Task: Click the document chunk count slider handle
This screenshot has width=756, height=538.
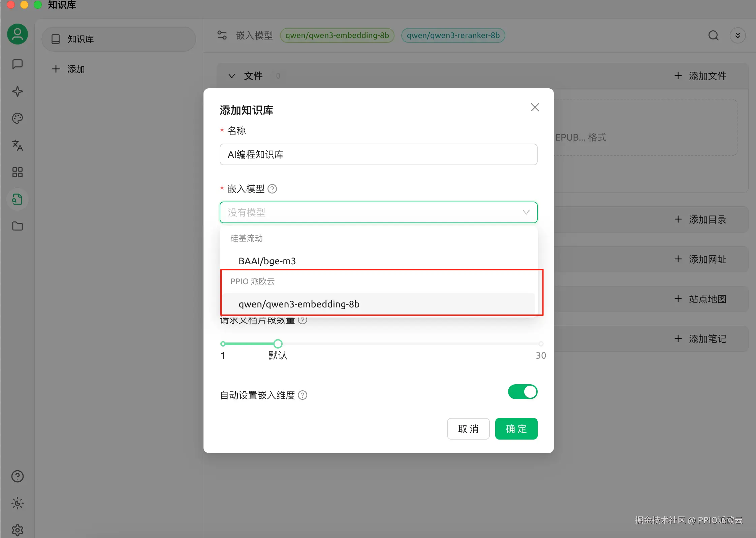Action: [278, 344]
